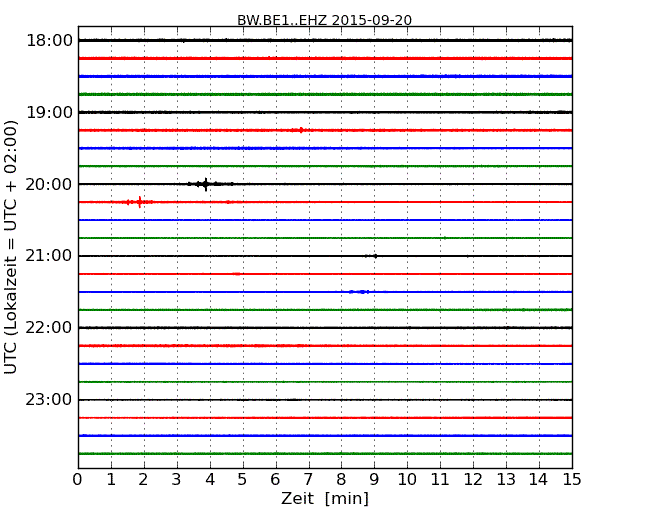Click the x-axis tick label 10

[407, 480]
